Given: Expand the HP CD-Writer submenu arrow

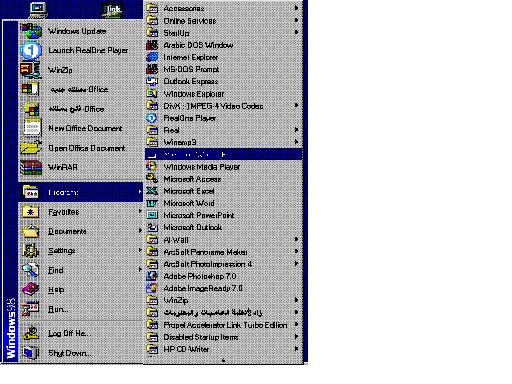Looking at the screenshot, I should pyautogui.click(x=296, y=349).
